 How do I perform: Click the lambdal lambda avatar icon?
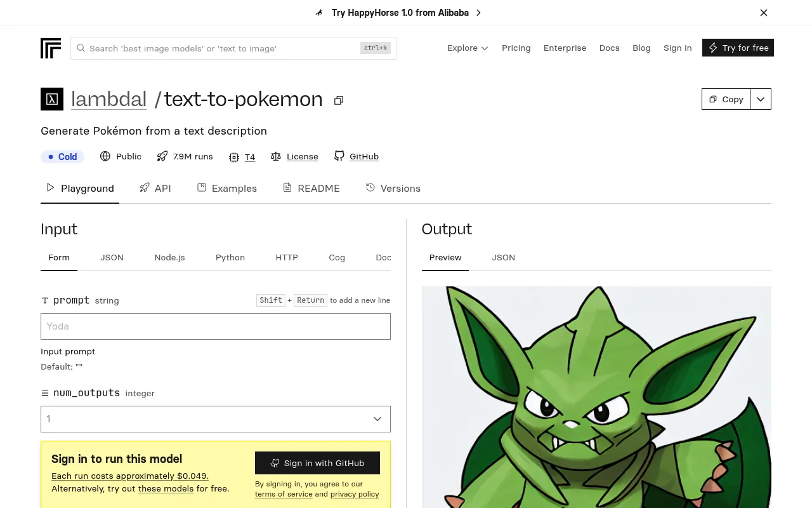(x=52, y=99)
